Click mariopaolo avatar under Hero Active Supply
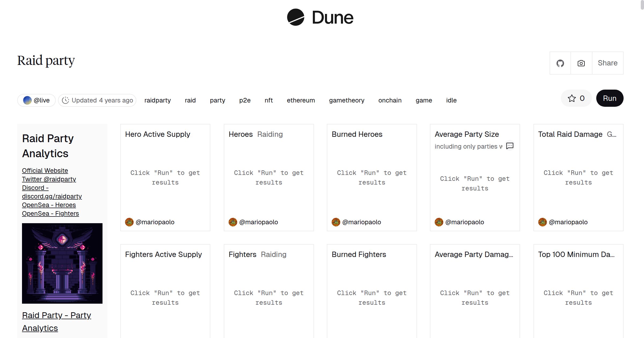The width and height of the screenshot is (644, 338). pos(129,222)
